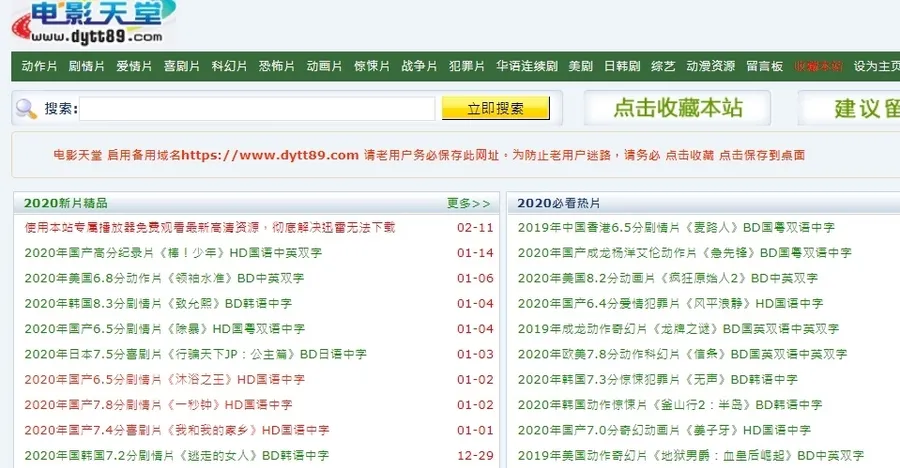Image resolution: width=900 pixels, height=468 pixels.
Task: Open the 综艺 category
Action: (x=664, y=66)
